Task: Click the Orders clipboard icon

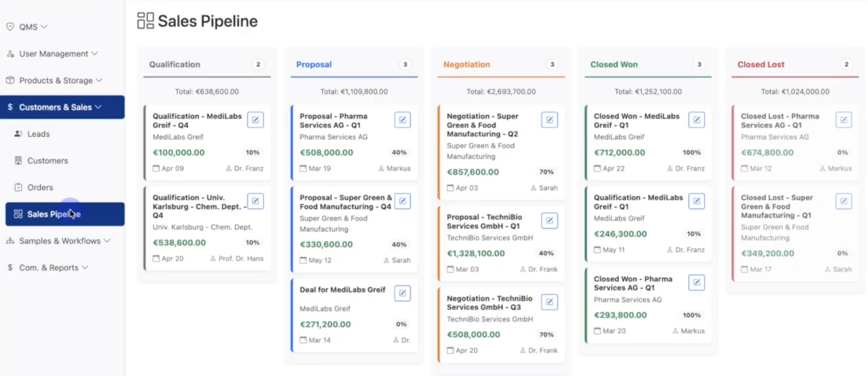Action: point(18,187)
